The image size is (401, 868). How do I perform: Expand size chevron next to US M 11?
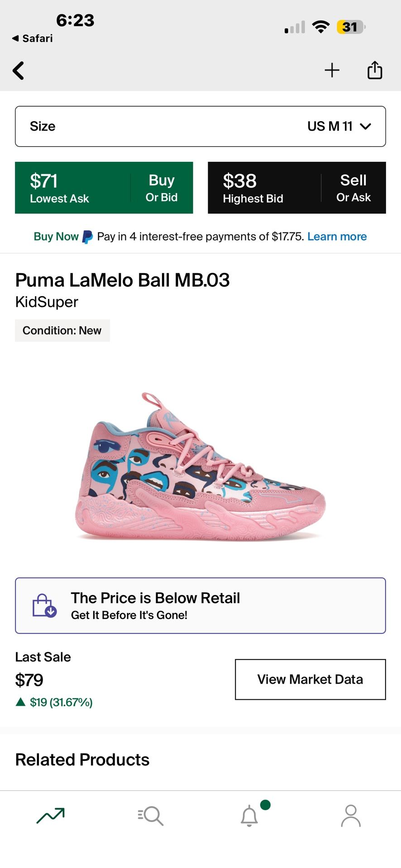pos(365,127)
